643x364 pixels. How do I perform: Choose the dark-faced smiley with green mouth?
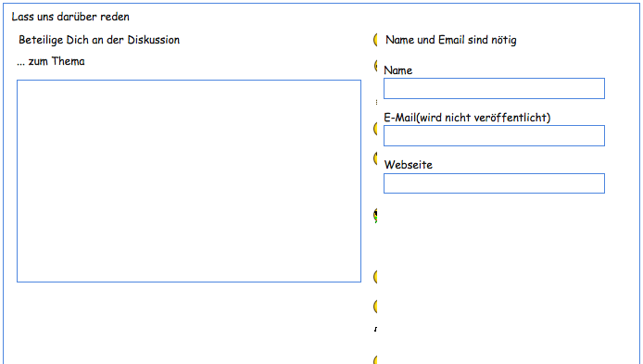tap(375, 215)
